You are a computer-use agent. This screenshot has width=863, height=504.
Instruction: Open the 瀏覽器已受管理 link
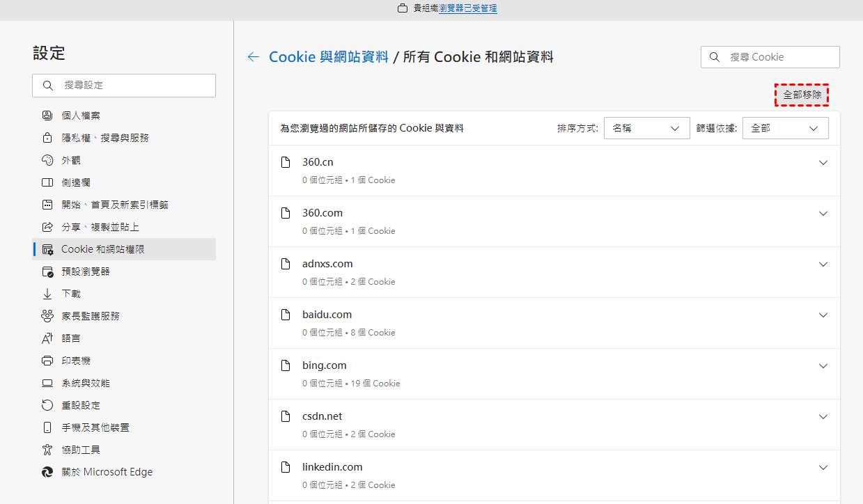point(468,8)
